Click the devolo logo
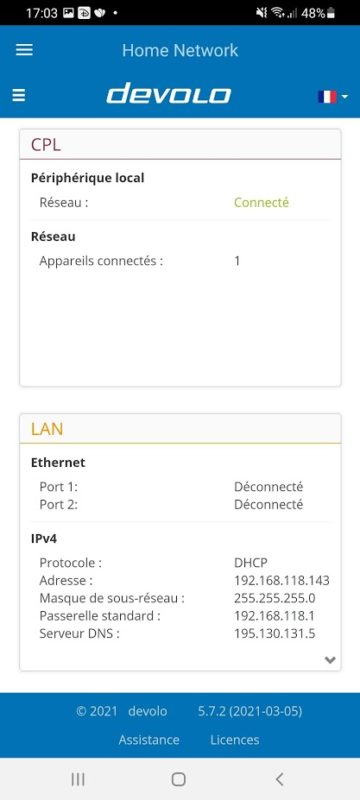The width and height of the screenshot is (360, 800). (169, 94)
